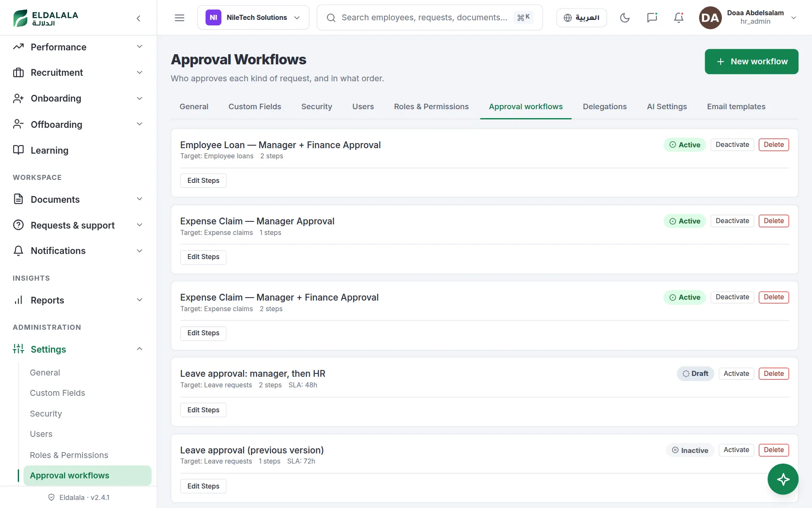This screenshot has height=508, width=812.
Task: Collapse the sidebar with the chevron arrow
Action: click(138, 18)
